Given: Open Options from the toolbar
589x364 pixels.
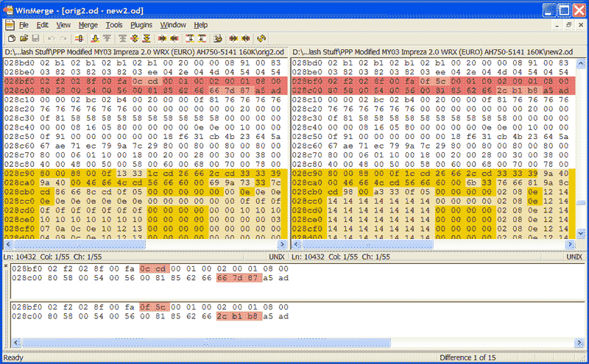Looking at the screenshot, I should pos(218,38).
